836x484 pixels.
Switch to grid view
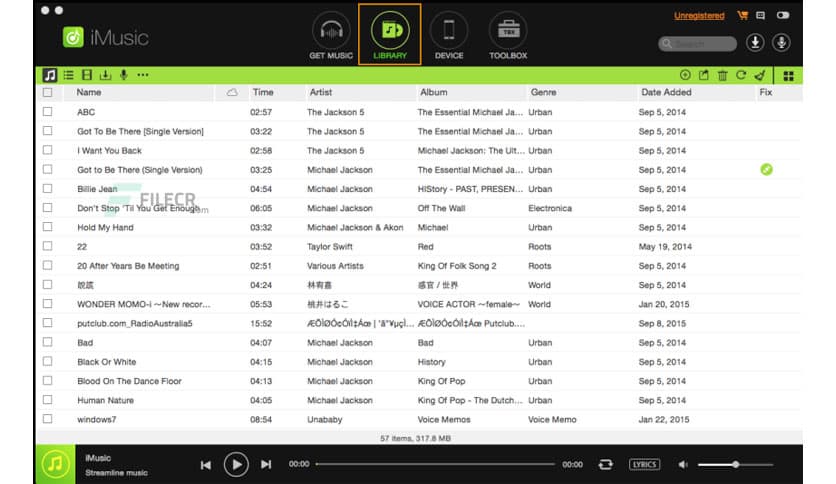(x=789, y=76)
